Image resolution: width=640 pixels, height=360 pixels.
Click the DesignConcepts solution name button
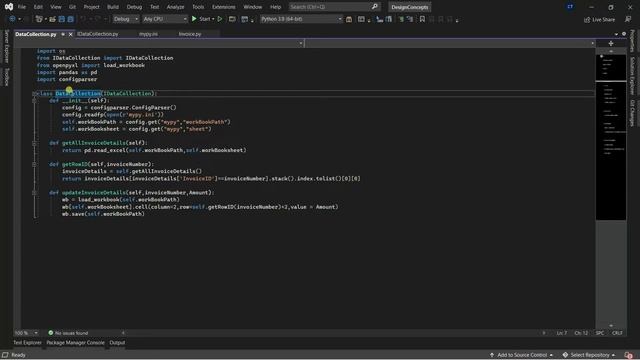(x=409, y=7)
